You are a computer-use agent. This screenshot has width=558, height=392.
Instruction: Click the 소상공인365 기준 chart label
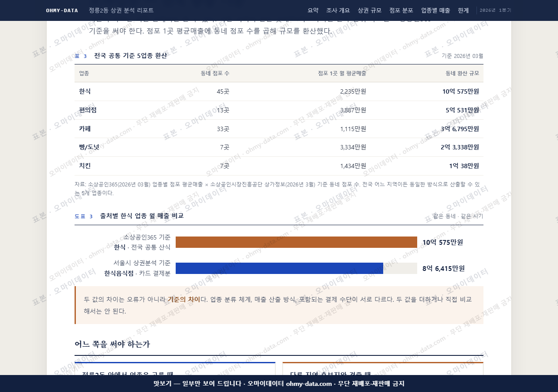[x=147, y=237]
